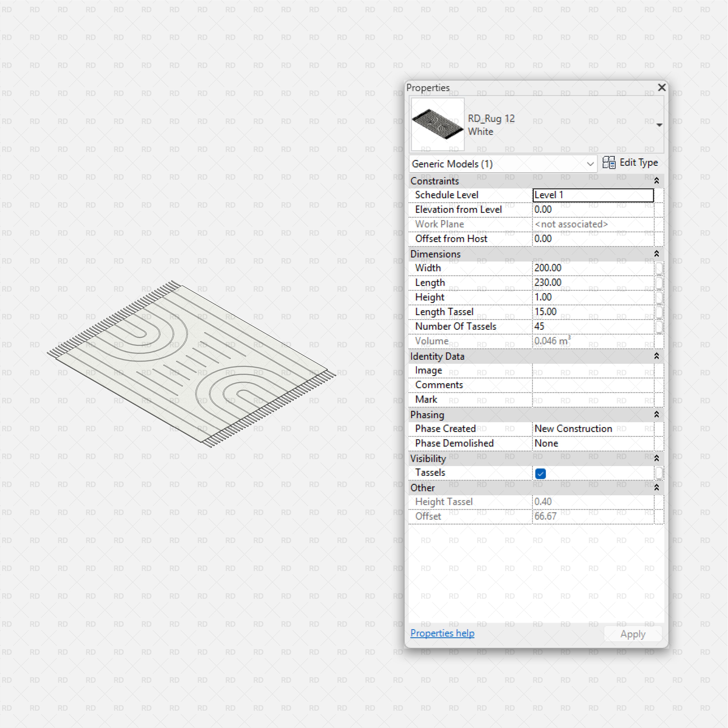The width and height of the screenshot is (728, 728).
Task: Collapse the Visibility section chevron
Action: pos(656,458)
